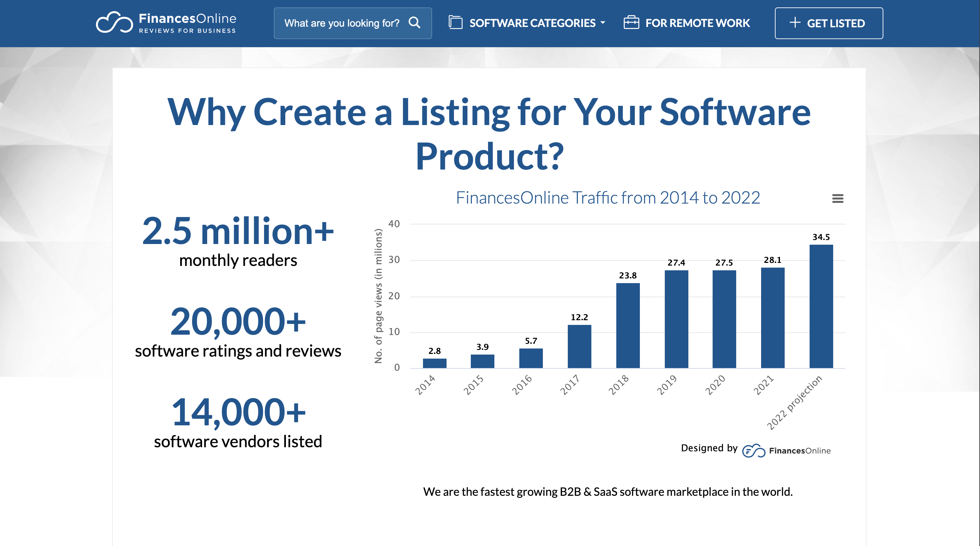Click the '2.5 million+' statistic
Screen dimensions: 980x546
pyautogui.click(x=238, y=231)
